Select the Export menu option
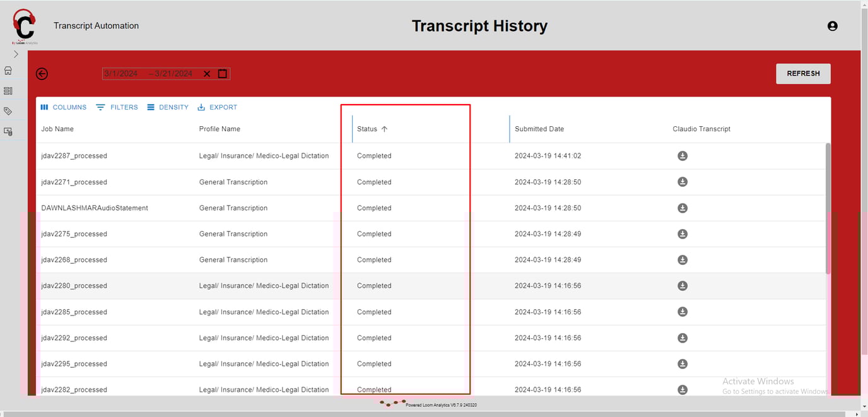The width and height of the screenshot is (868, 417). (x=217, y=107)
